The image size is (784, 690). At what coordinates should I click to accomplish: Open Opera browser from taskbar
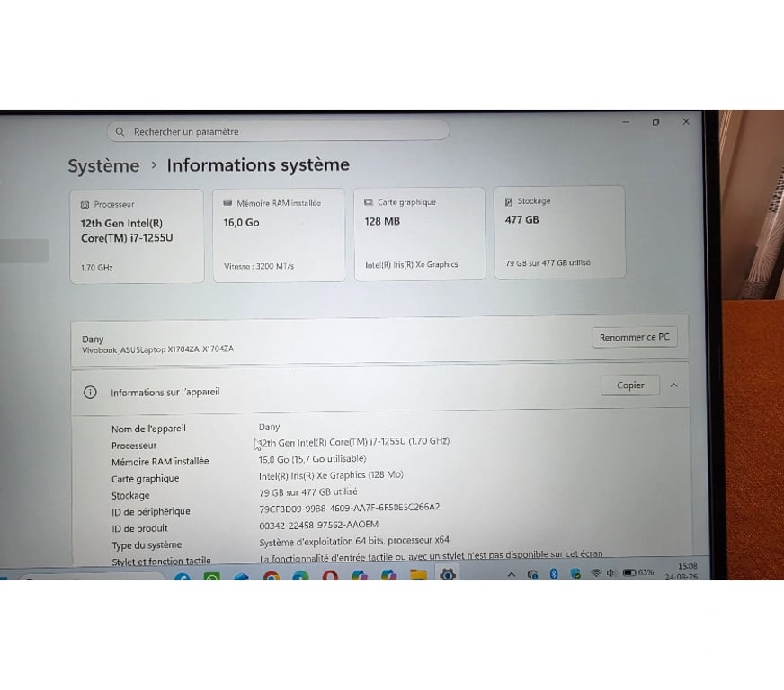tap(330, 576)
